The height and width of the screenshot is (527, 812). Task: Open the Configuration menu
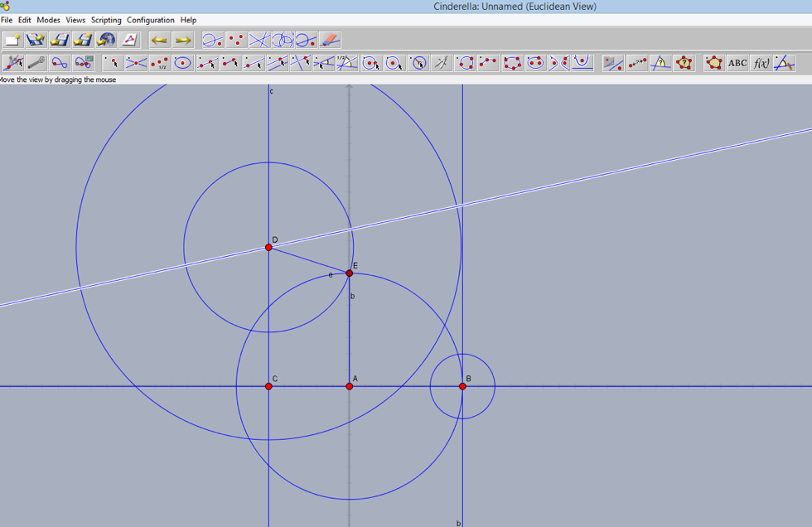click(150, 20)
